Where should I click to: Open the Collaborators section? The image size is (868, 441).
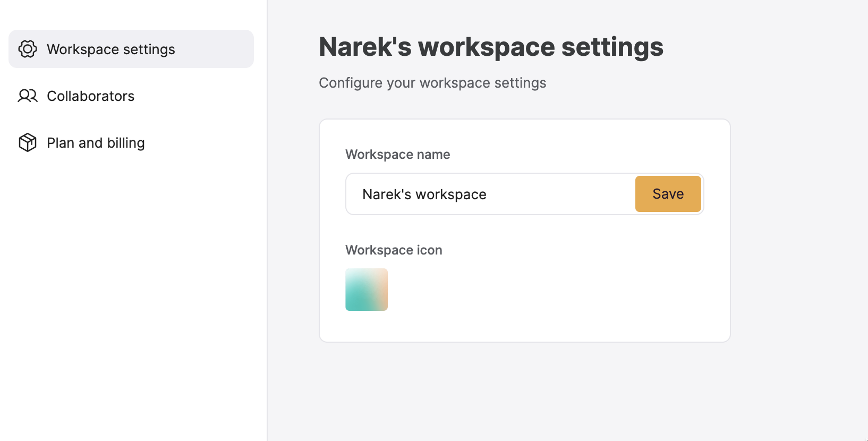[131, 96]
